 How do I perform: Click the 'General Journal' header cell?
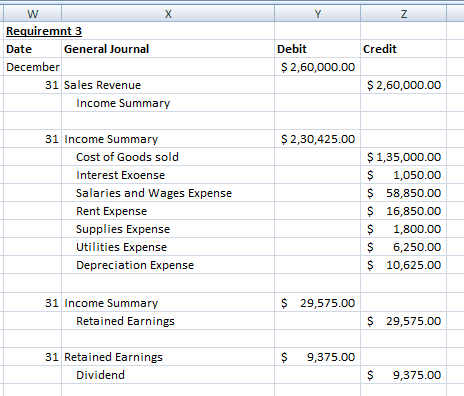[x=168, y=49]
